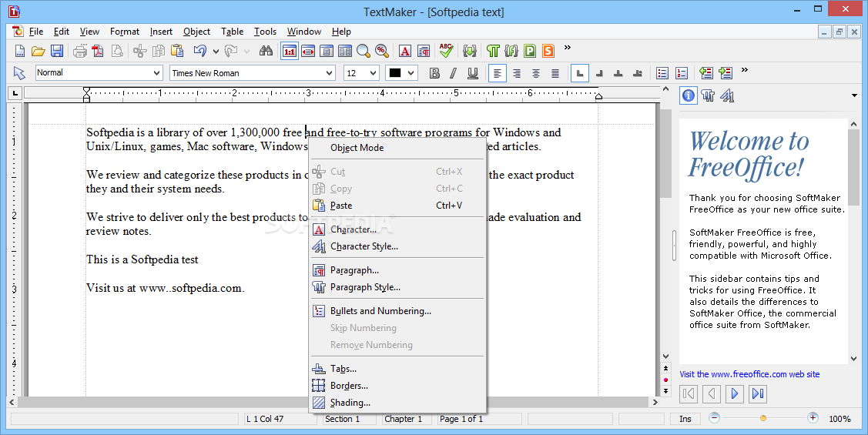The image size is (868, 435).
Task: Export as PDF using the PDF icon
Action: tap(98, 52)
